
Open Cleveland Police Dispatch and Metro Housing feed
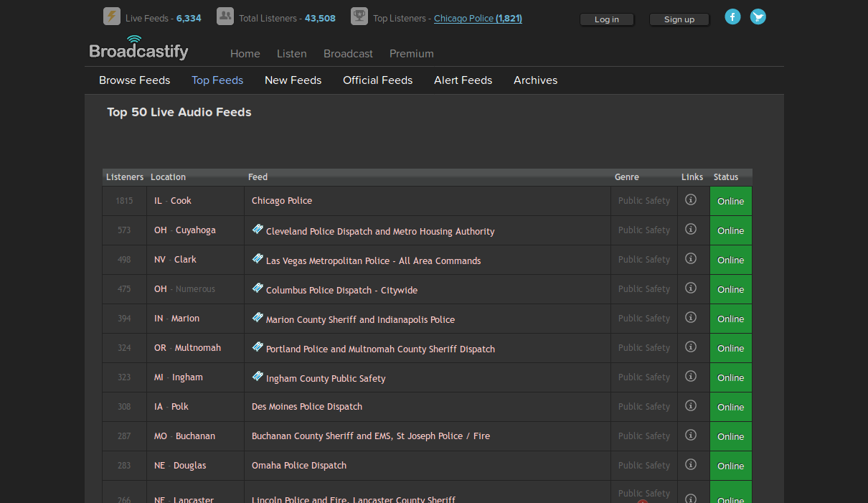(380, 231)
